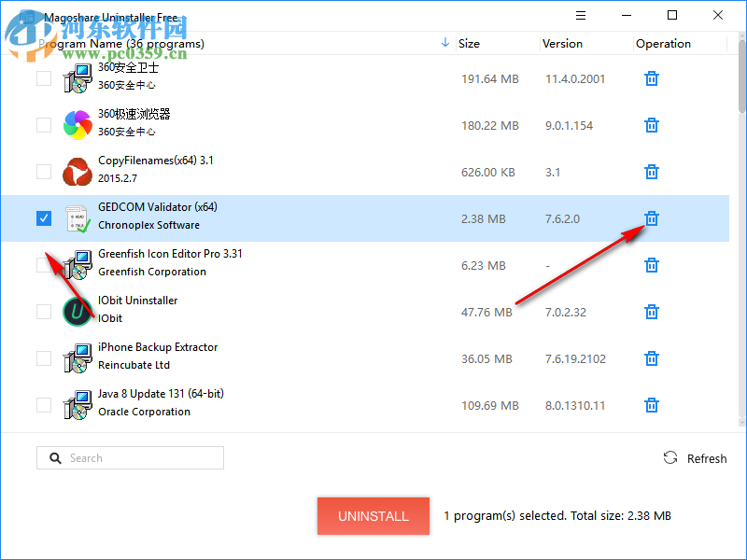Image resolution: width=747 pixels, height=560 pixels.
Task: Click the 360极速浏览器 colorful app icon
Action: tap(78, 125)
